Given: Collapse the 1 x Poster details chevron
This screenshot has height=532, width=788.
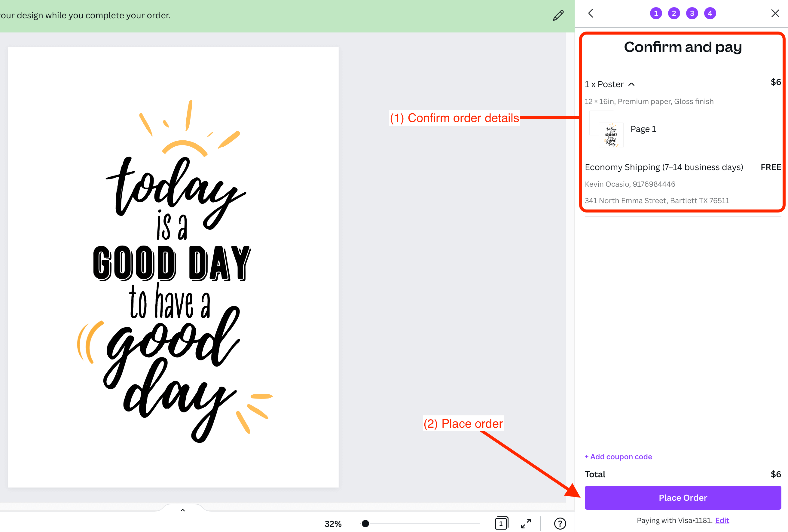Looking at the screenshot, I should coord(631,84).
